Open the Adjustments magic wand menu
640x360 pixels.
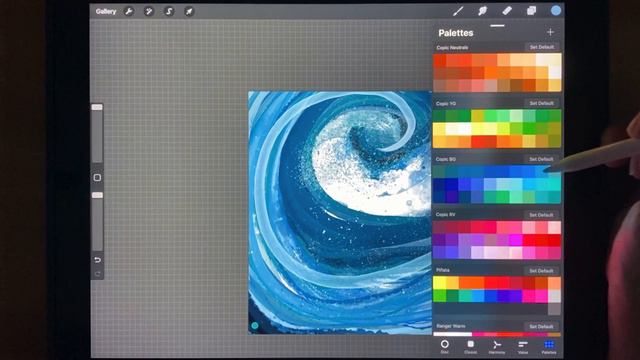coord(149,11)
